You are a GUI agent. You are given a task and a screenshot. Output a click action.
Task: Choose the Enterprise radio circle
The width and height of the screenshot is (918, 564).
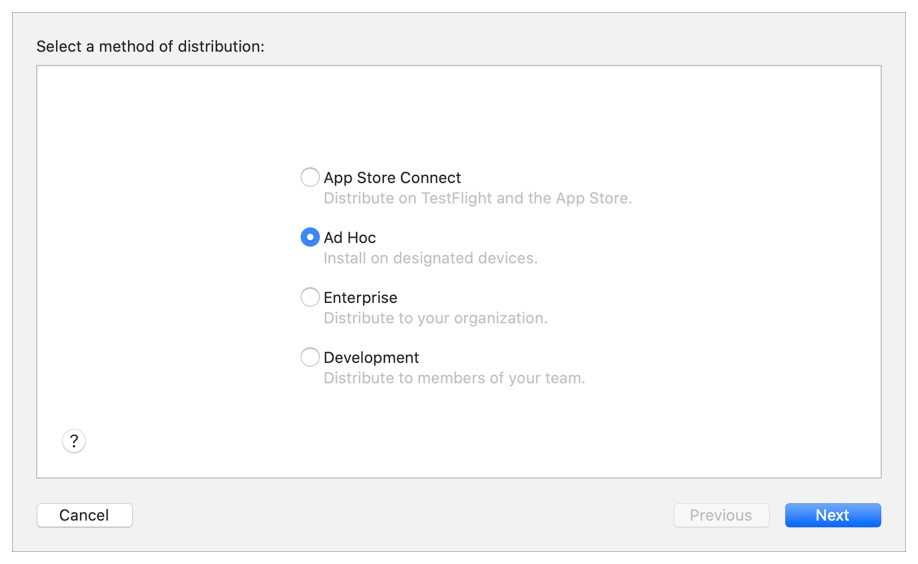310,297
